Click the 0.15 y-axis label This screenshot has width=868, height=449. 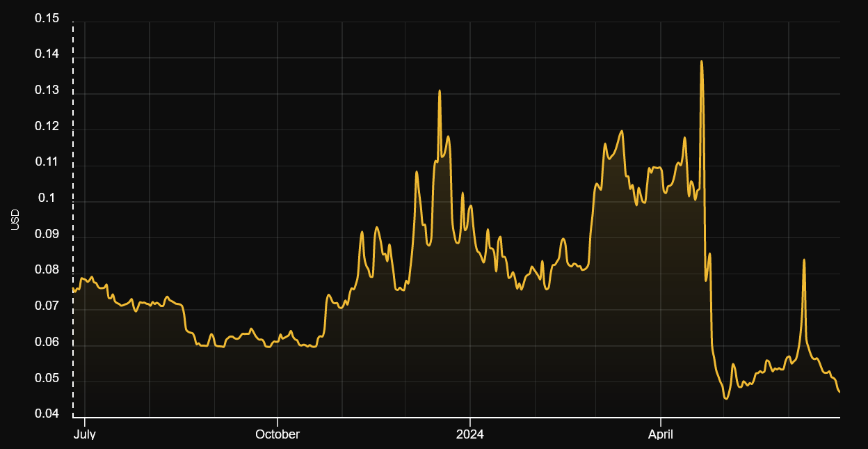[x=47, y=19]
